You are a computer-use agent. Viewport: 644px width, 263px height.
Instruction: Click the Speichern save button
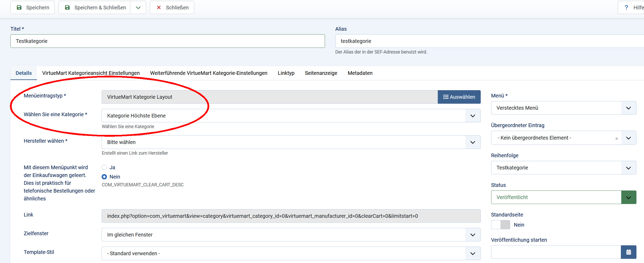pyautogui.click(x=32, y=8)
